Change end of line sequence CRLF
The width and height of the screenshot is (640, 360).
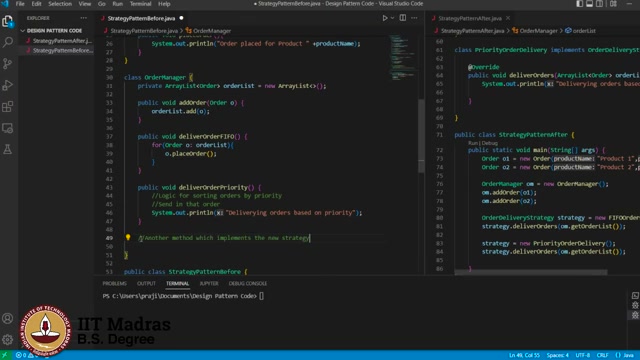pyautogui.click(x=602, y=355)
